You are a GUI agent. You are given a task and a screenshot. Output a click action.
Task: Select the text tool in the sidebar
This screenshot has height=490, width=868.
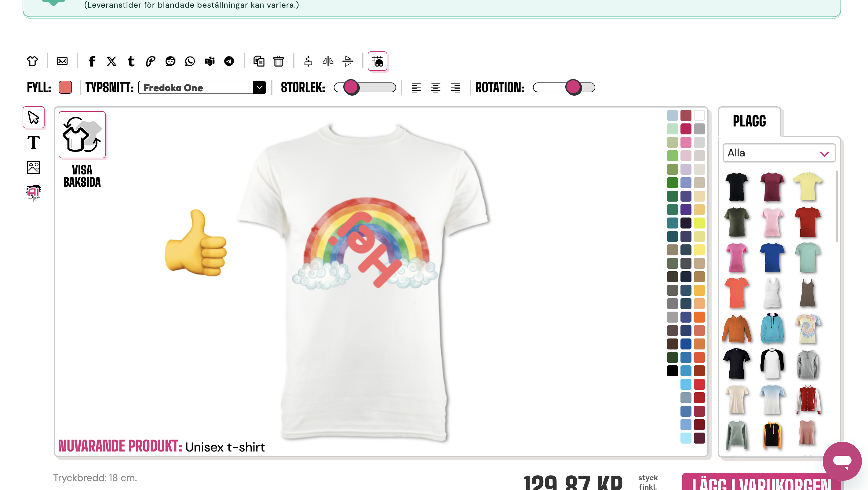click(33, 142)
